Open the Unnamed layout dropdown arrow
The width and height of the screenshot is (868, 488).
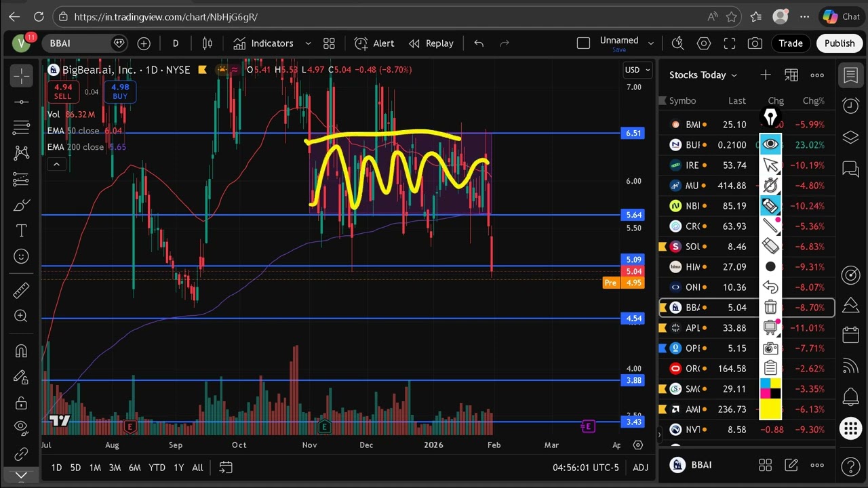[651, 43]
